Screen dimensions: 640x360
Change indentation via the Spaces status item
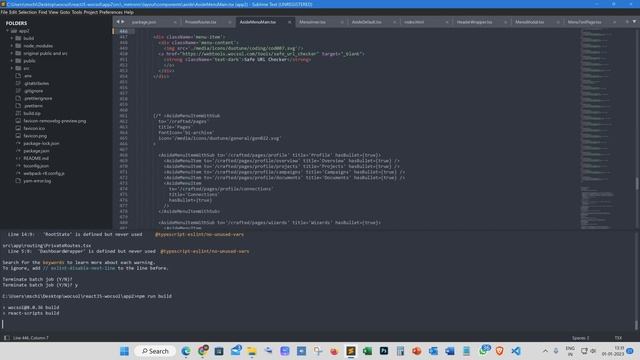[x=580, y=338]
